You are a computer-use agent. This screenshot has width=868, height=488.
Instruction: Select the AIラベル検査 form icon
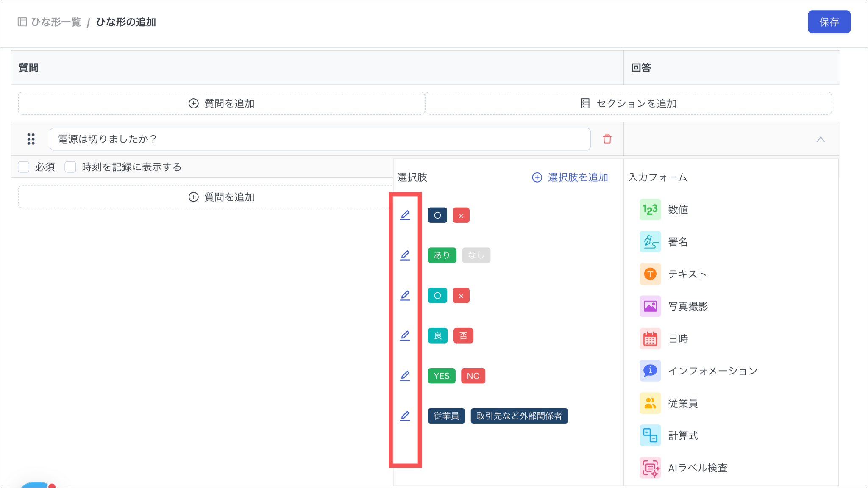pyautogui.click(x=650, y=468)
